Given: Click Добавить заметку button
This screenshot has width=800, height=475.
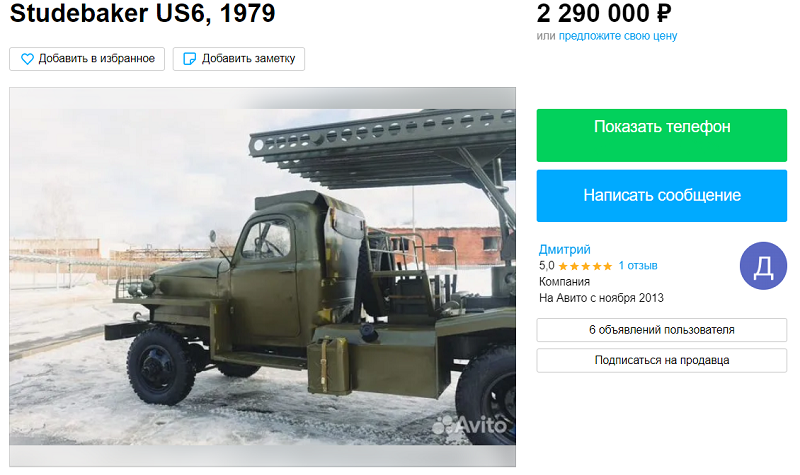Looking at the screenshot, I should click(239, 59).
